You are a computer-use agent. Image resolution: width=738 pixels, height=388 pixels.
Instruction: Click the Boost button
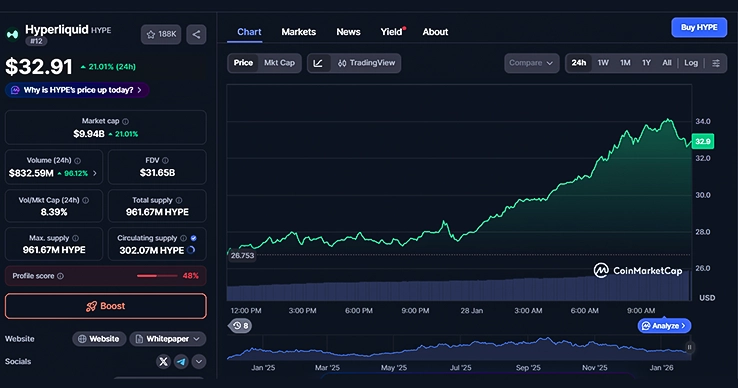105,306
